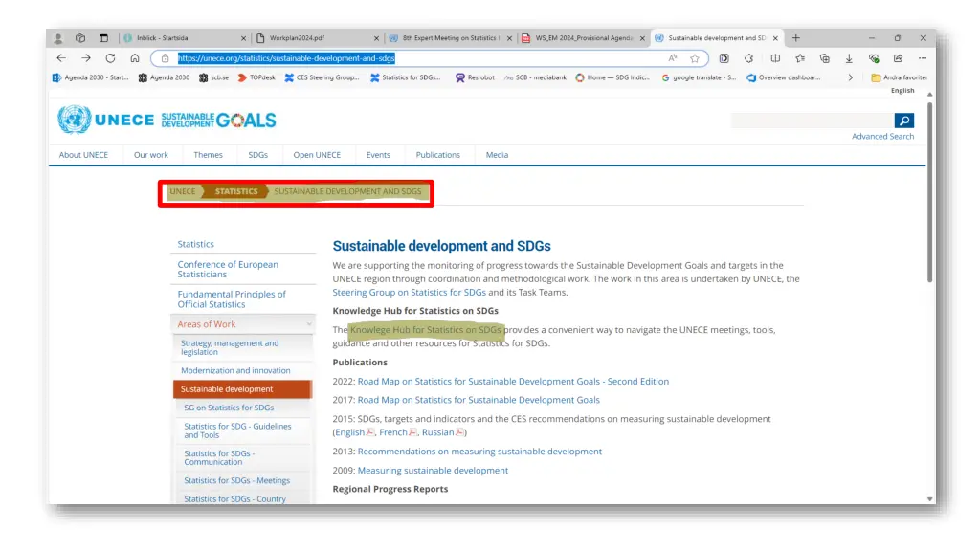Open the Themes menu
Image resolution: width=980 pixels, height=551 pixels.
(208, 155)
